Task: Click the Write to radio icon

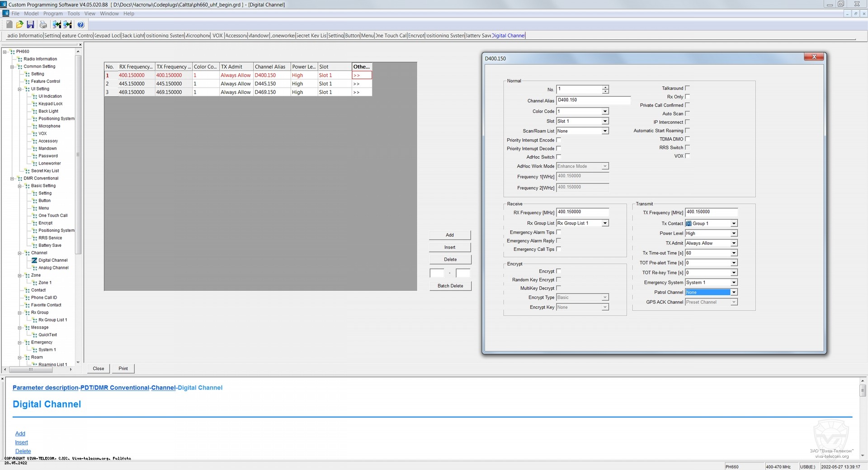Action: pyautogui.click(x=68, y=24)
